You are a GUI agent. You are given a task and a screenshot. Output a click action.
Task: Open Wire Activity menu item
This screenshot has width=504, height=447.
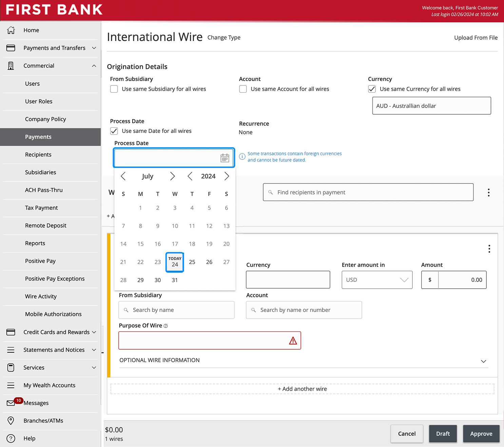click(41, 296)
